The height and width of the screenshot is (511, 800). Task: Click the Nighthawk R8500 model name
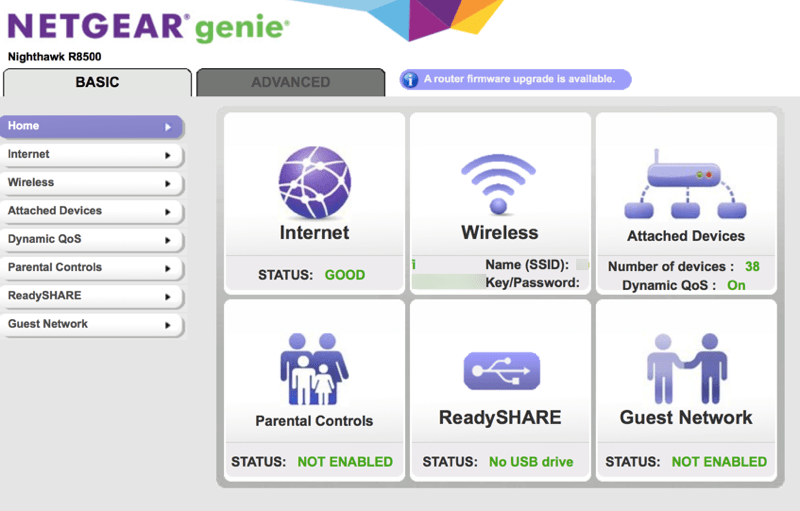55,57
